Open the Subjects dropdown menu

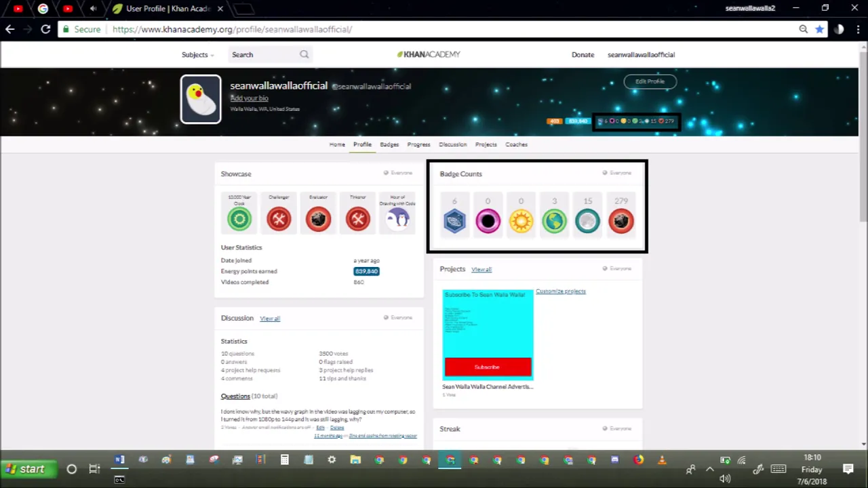coord(197,55)
